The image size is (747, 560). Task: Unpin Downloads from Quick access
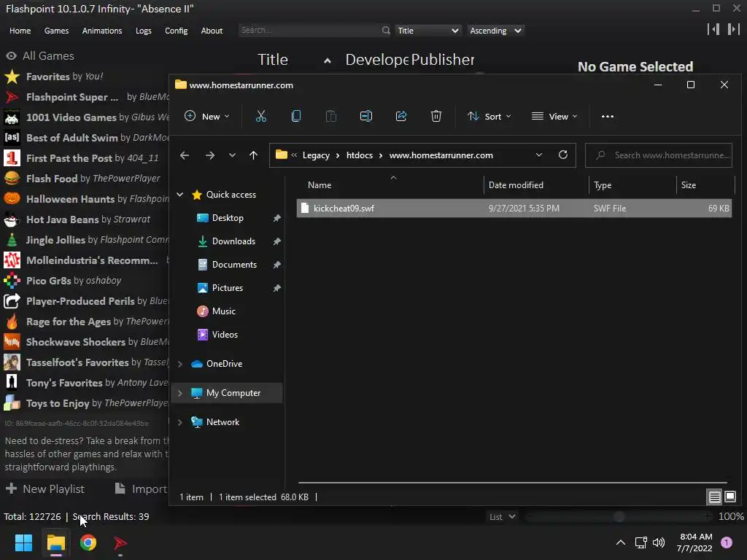(x=276, y=241)
